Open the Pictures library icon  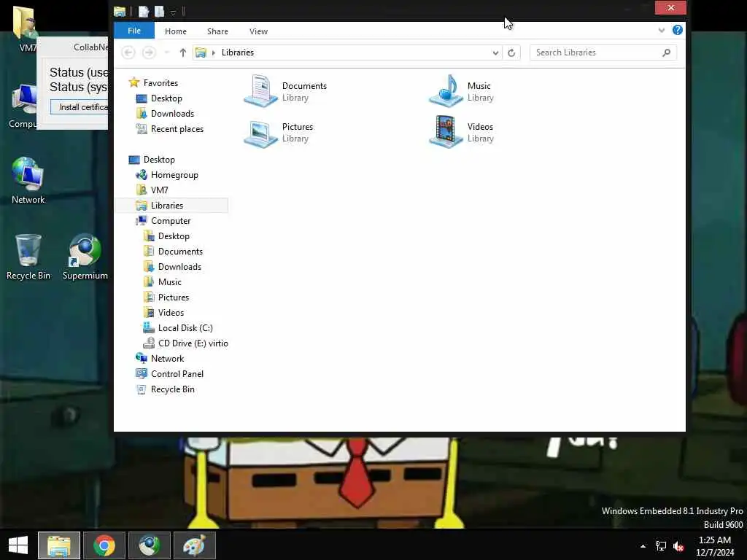pos(260,133)
